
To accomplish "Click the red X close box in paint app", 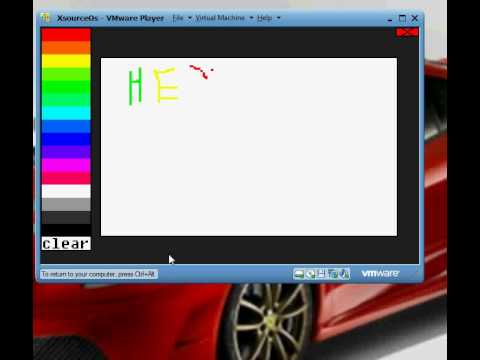I will coord(407,32).
